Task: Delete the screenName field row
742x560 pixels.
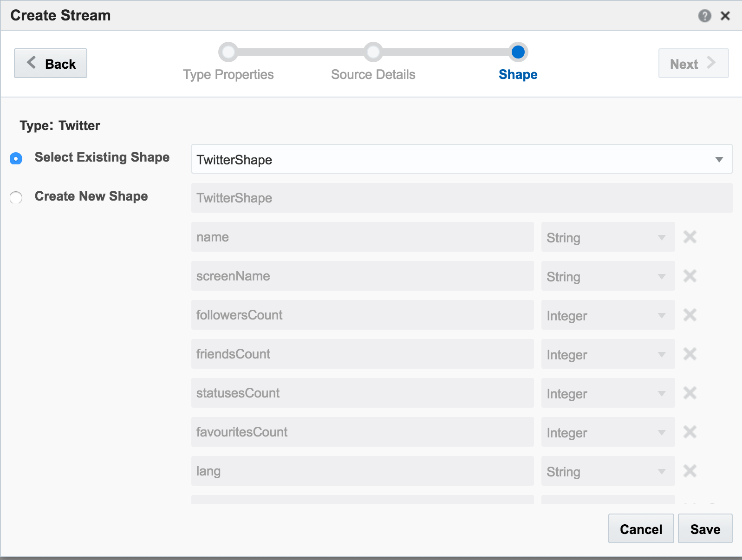Action: [690, 276]
